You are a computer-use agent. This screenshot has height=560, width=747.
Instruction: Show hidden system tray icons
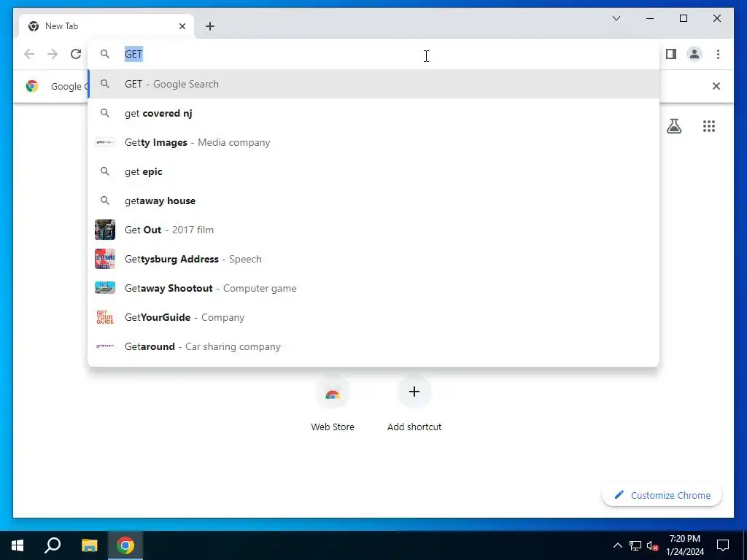(x=617, y=545)
